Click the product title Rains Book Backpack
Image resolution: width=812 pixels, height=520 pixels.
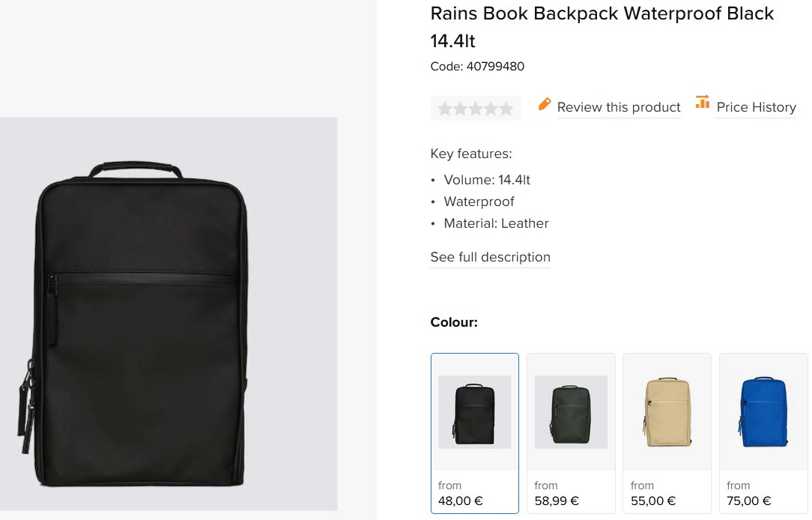point(602,13)
